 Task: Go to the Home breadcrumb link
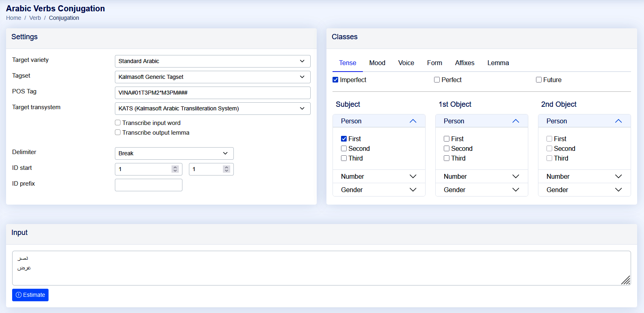click(13, 18)
